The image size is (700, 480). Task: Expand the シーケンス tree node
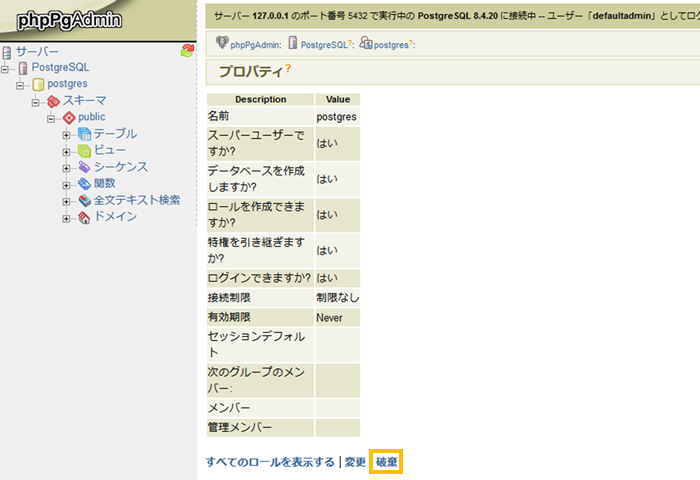tap(66, 167)
